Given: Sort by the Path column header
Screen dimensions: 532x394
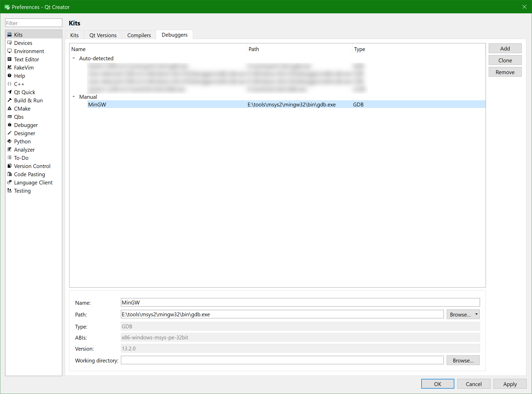Looking at the screenshot, I should coord(299,49).
